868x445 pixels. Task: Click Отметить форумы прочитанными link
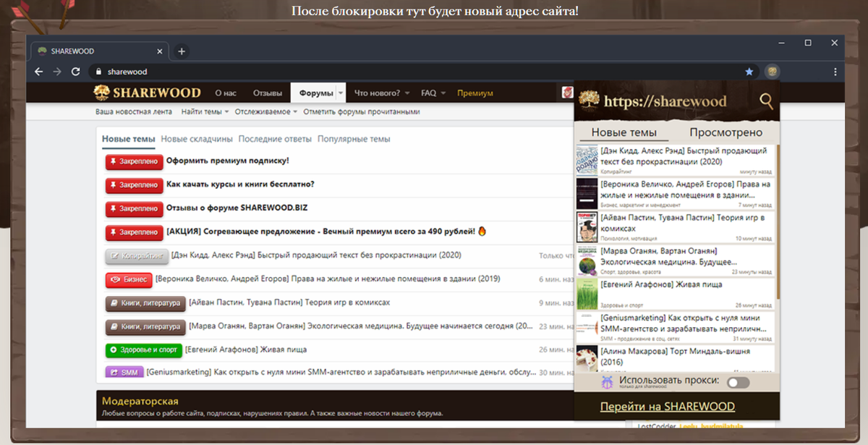[362, 112]
